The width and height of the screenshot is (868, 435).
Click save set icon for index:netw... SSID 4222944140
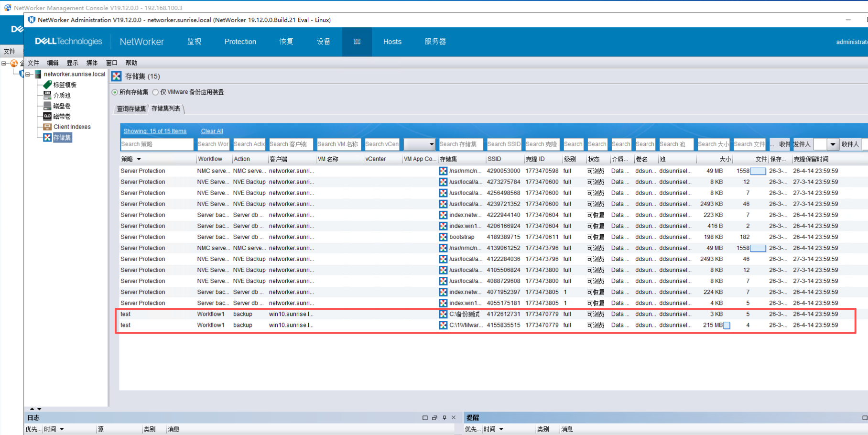pyautogui.click(x=443, y=215)
